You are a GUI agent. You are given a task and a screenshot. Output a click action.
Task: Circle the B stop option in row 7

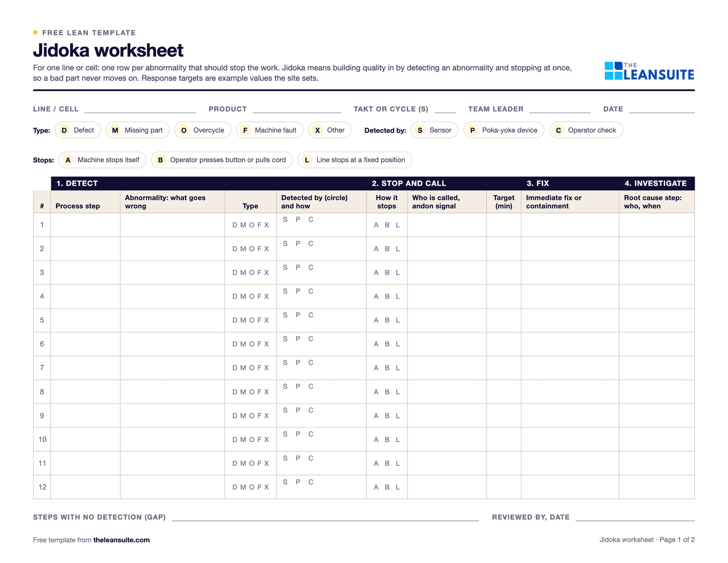[x=387, y=368]
